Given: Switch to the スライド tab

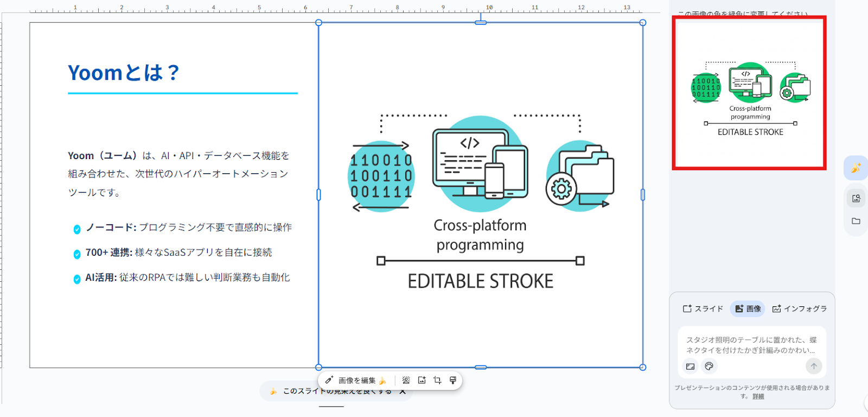Looking at the screenshot, I should [703, 309].
